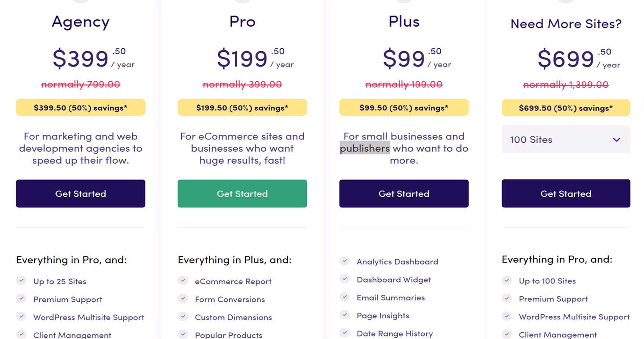Get Started with the Agency plan
The height and width of the screenshot is (339, 644).
pos(80,194)
